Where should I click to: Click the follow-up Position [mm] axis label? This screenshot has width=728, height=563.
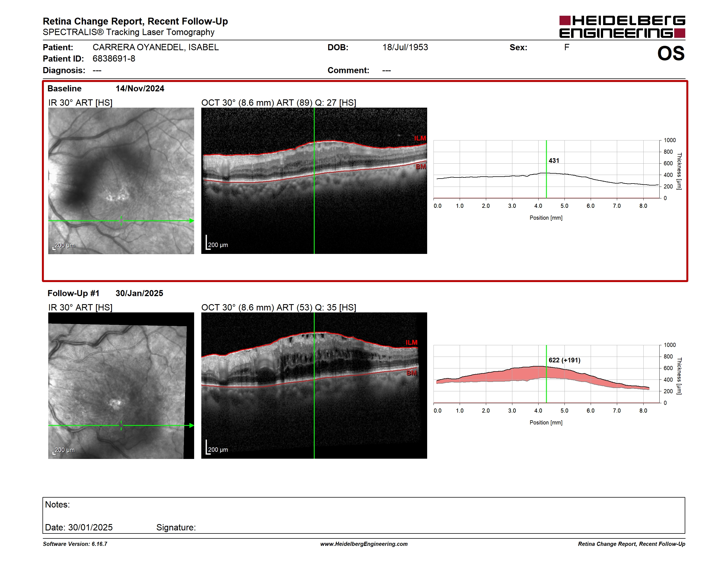tap(546, 423)
